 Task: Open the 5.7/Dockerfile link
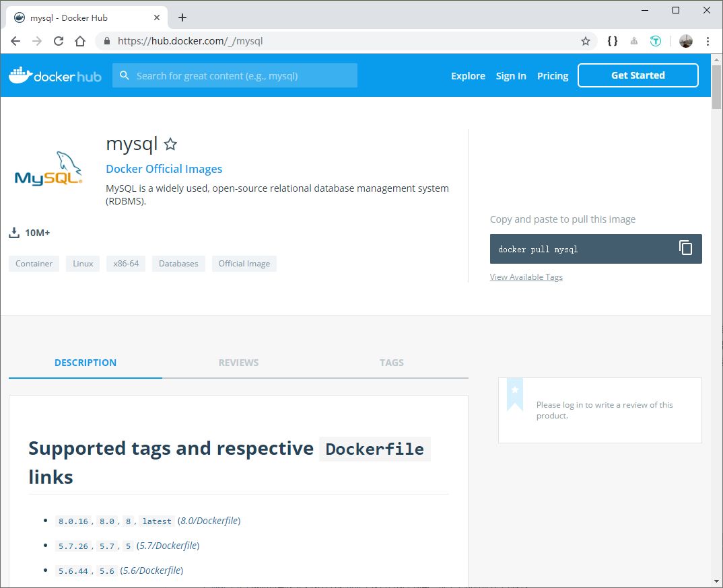168,546
